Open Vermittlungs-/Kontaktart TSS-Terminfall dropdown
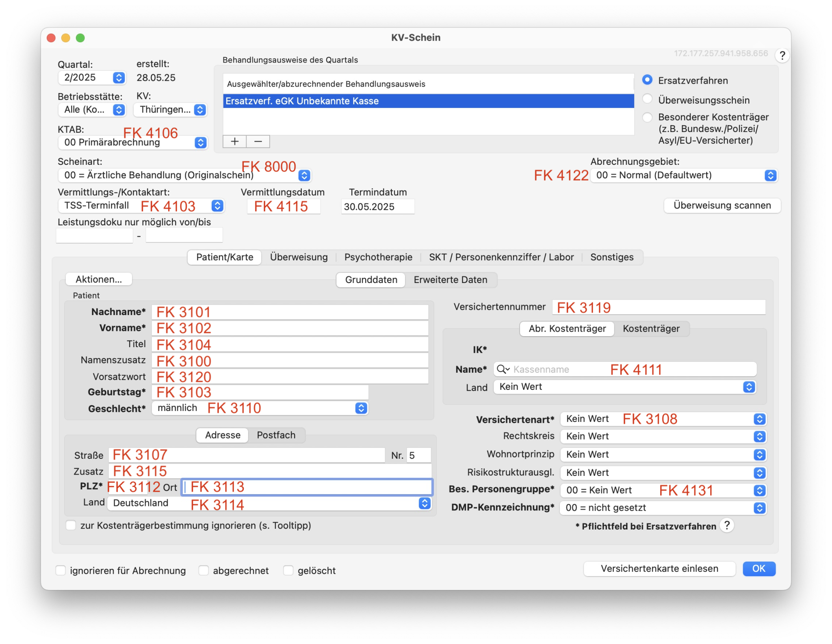 (141, 205)
